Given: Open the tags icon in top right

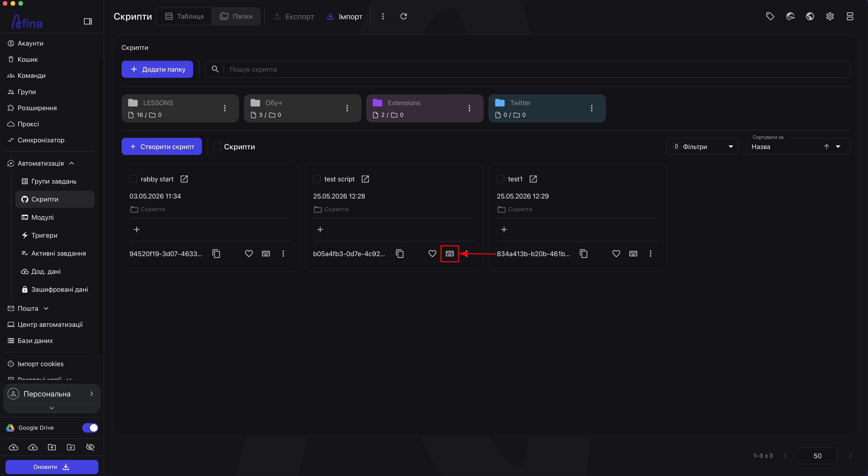Looking at the screenshot, I should [x=770, y=16].
